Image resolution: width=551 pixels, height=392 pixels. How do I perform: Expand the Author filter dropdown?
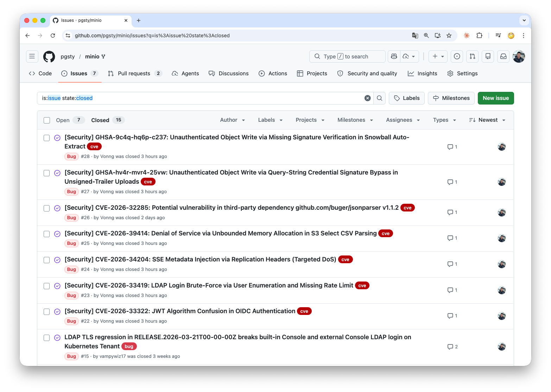tap(232, 120)
